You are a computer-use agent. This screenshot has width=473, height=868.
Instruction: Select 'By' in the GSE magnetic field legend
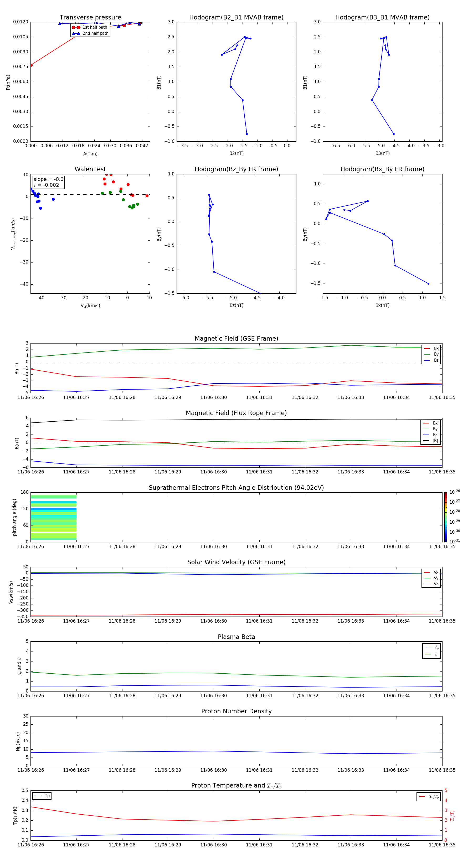[x=431, y=355]
